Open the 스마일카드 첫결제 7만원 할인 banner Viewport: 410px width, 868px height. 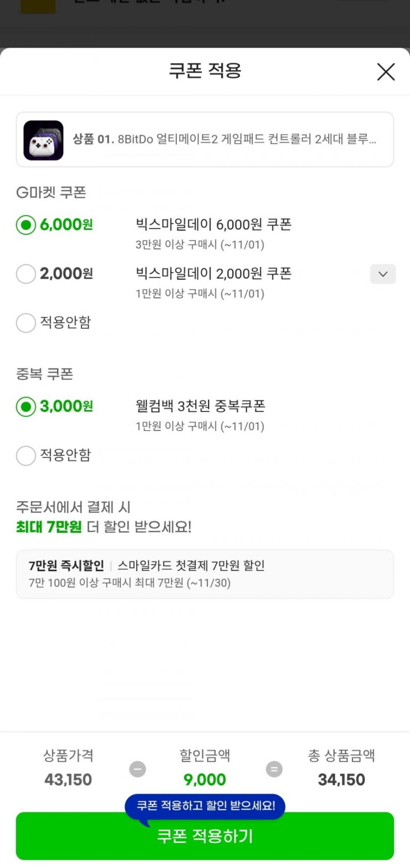pyautogui.click(x=205, y=574)
